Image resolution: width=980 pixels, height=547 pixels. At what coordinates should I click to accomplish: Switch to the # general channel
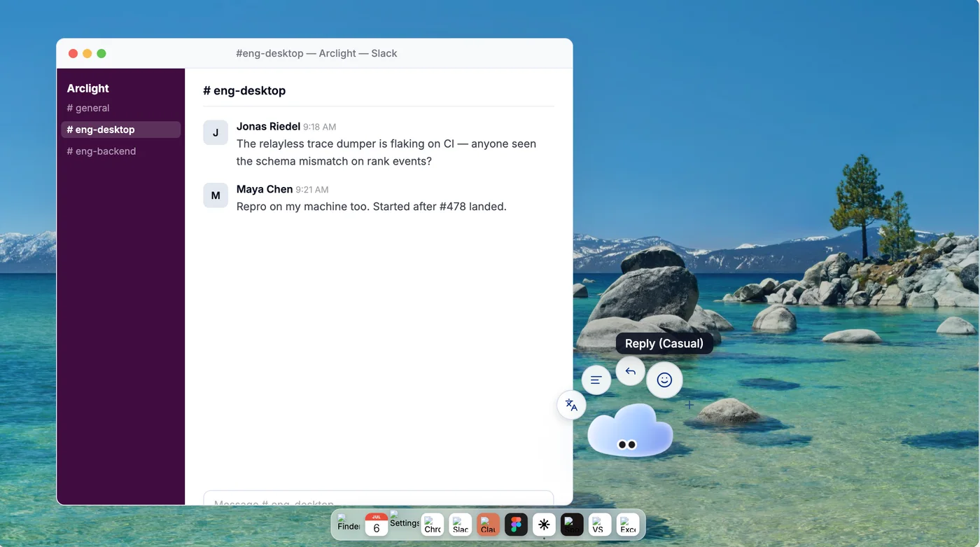[120, 108]
